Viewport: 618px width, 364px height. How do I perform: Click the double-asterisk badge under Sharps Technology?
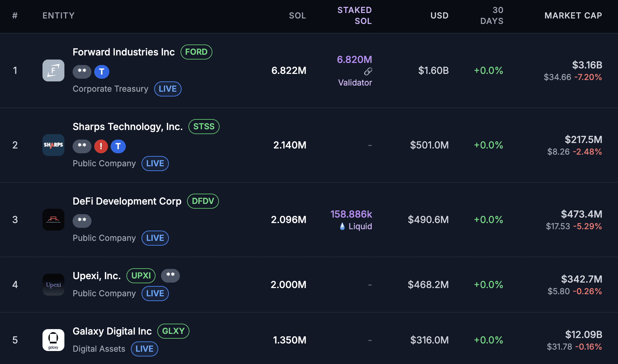pyautogui.click(x=82, y=146)
